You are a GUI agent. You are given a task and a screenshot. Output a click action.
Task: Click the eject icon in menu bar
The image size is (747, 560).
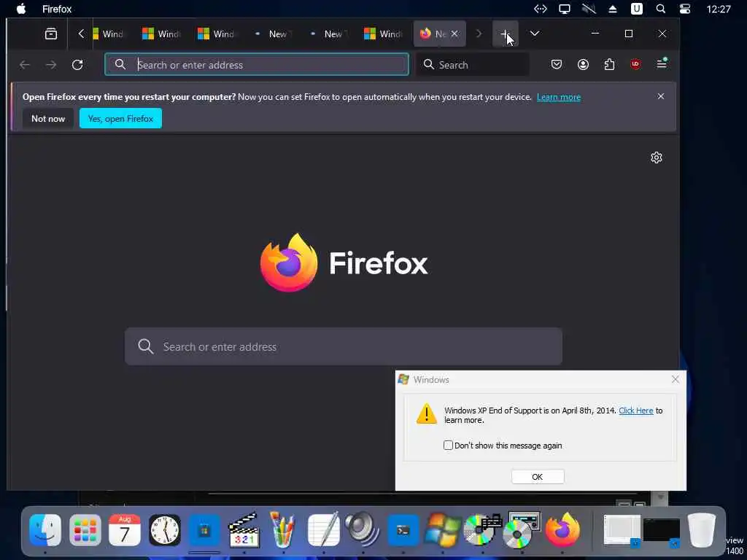click(x=613, y=9)
